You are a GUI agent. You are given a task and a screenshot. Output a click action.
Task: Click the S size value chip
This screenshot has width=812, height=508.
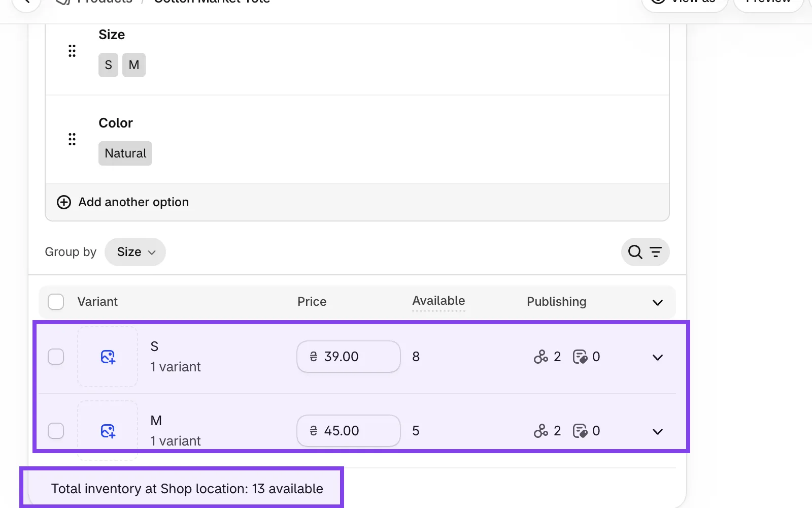[108, 65]
